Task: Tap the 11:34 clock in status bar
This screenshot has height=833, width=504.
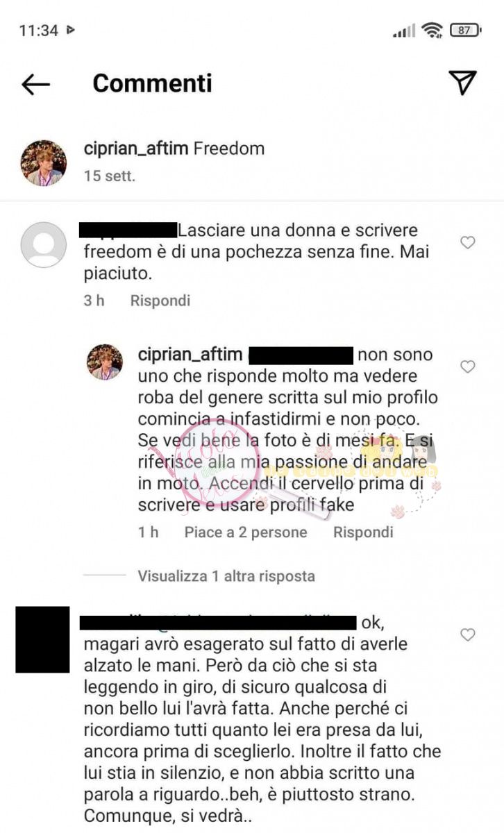Action: (x=38, y=30)
